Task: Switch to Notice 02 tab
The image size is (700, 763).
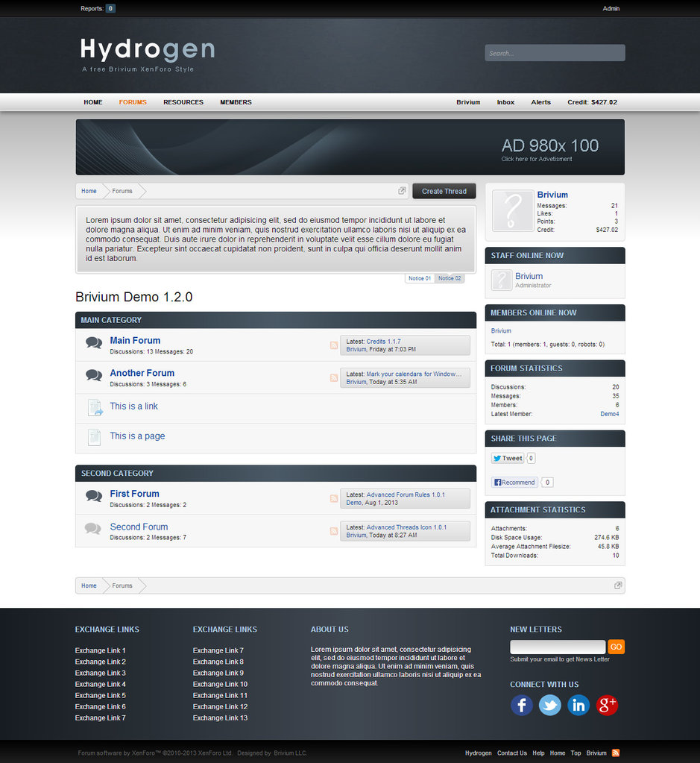Action: (450, 278)
